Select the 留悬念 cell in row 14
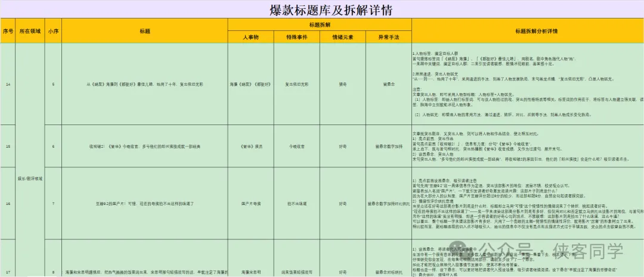This screenshot has height=277, width=644. (389, 84)
